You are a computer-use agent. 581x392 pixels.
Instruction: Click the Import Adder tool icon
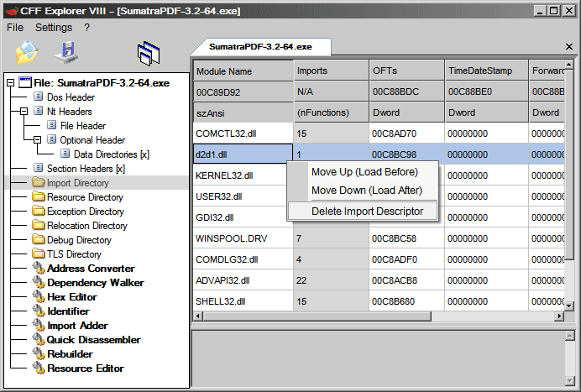pyautogui.click(x=38, y=326)
